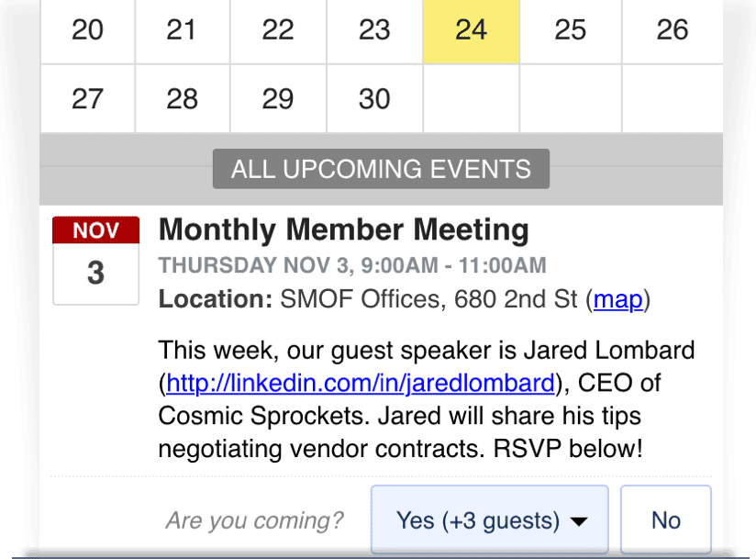The image size is (756, 559).
Task: Select calendar date 26
Action: pyautogui.click(x=672, y=30)
